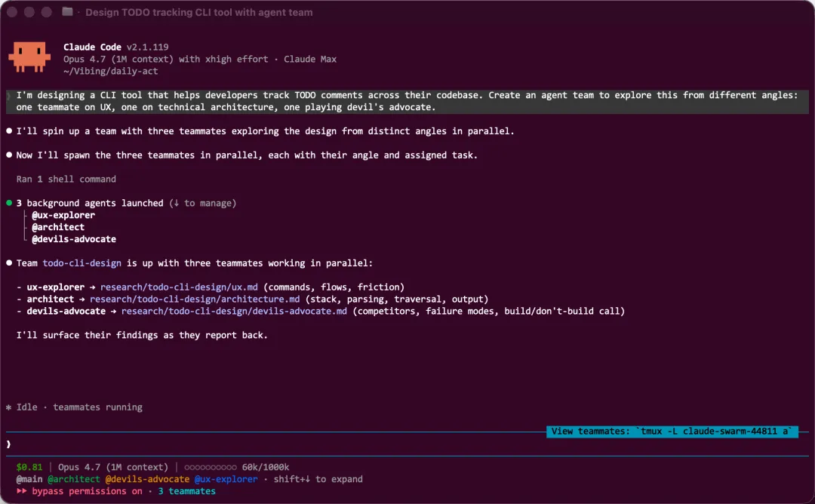The width and height of the screenshot is (815, 504).
Task: Click the prompt caret at the input line
Action: click(x=9, y=444)
